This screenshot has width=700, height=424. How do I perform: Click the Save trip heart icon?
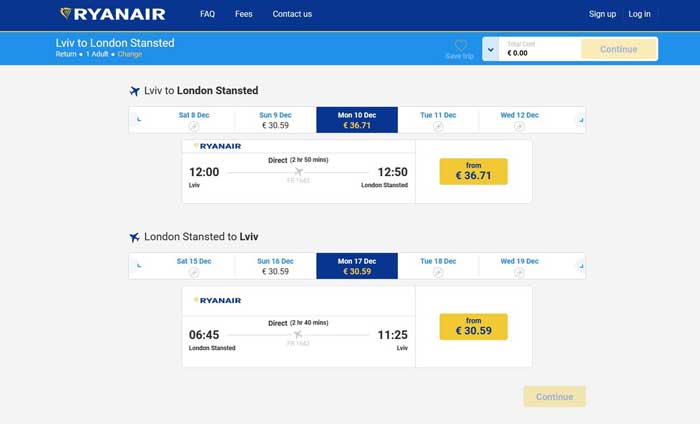(x=460, y=46)
